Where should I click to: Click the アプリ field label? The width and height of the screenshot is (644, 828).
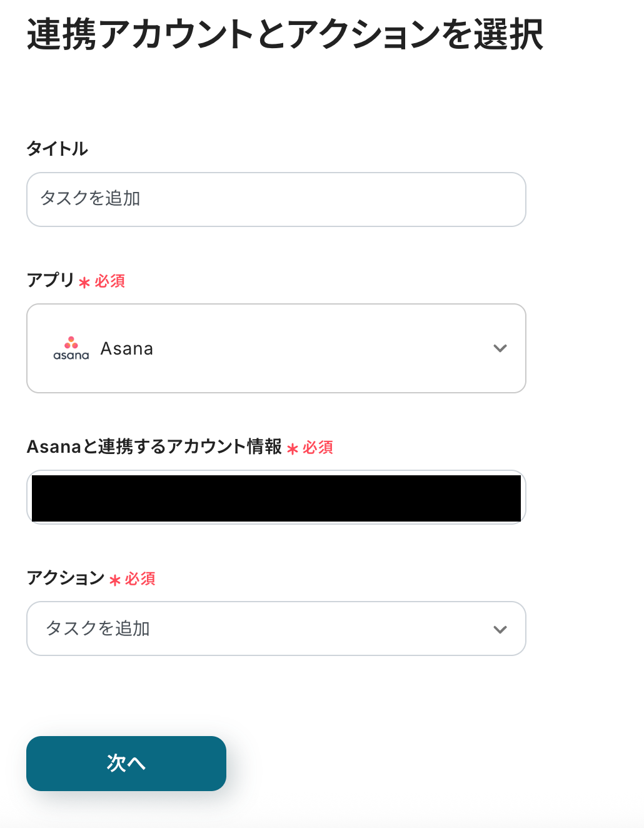51,280
